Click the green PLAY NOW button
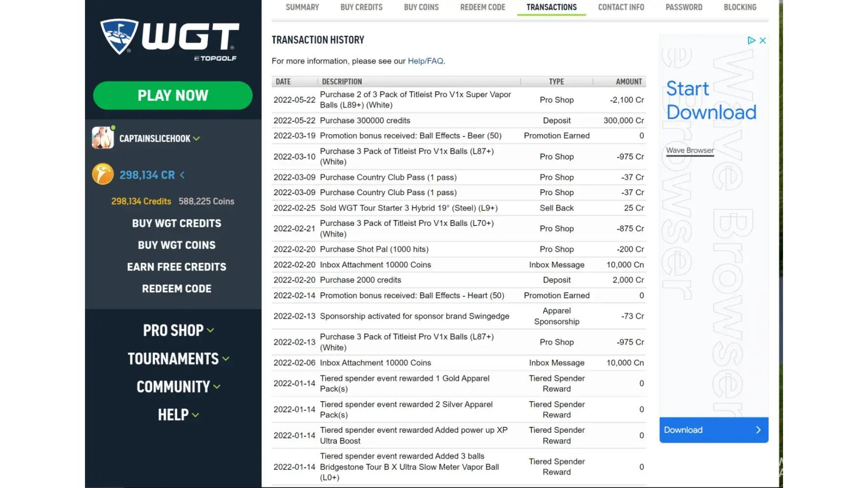 [x=173, y=95]
